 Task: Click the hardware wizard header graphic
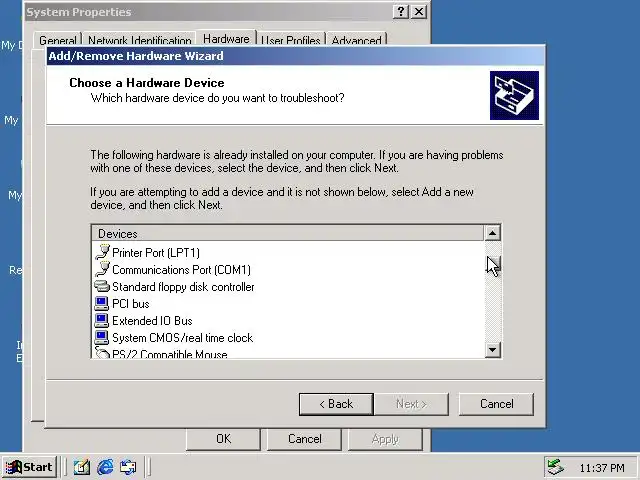(514, 96)
